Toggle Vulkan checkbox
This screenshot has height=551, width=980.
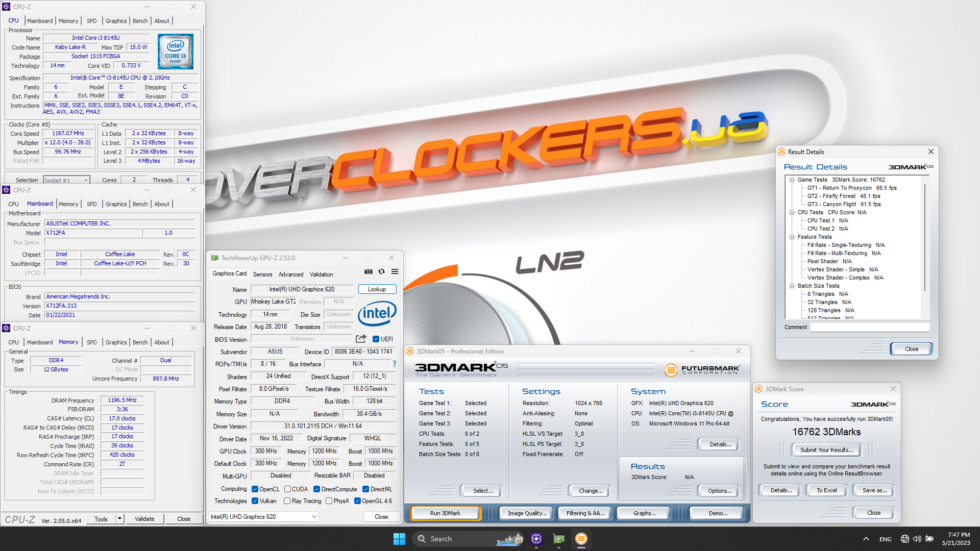click(x=255, y=501)
